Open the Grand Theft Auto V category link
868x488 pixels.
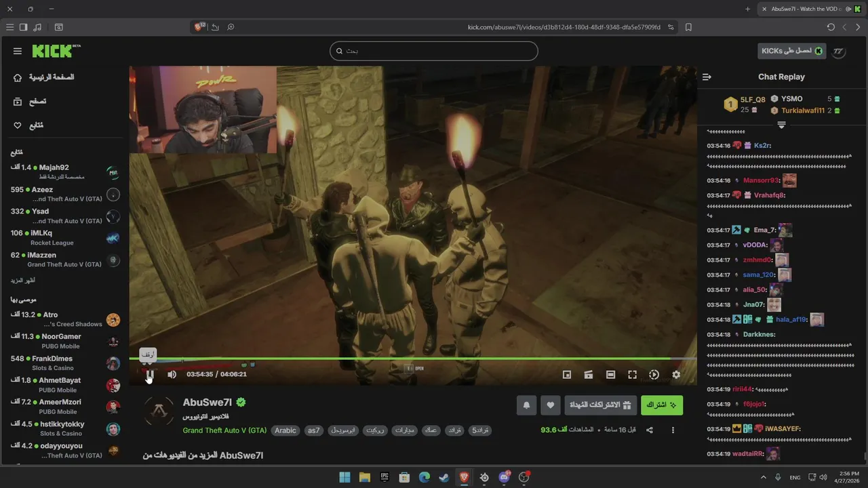[x=224, y=430]
